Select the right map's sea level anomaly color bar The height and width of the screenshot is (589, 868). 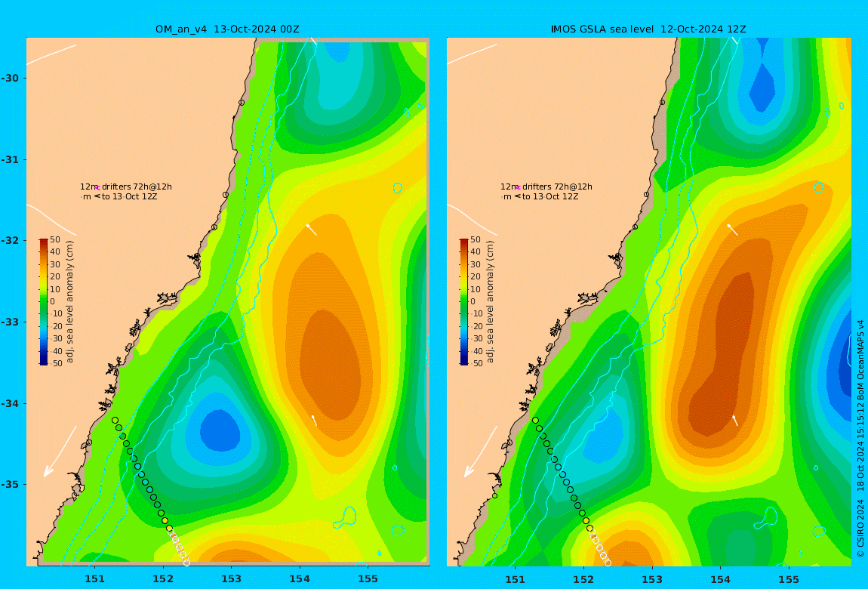coord(464,302)
